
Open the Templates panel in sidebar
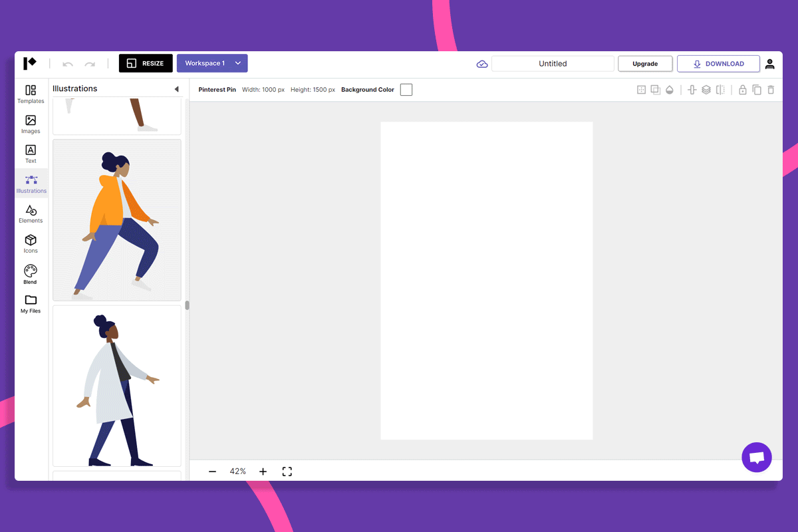coord(31,94)
